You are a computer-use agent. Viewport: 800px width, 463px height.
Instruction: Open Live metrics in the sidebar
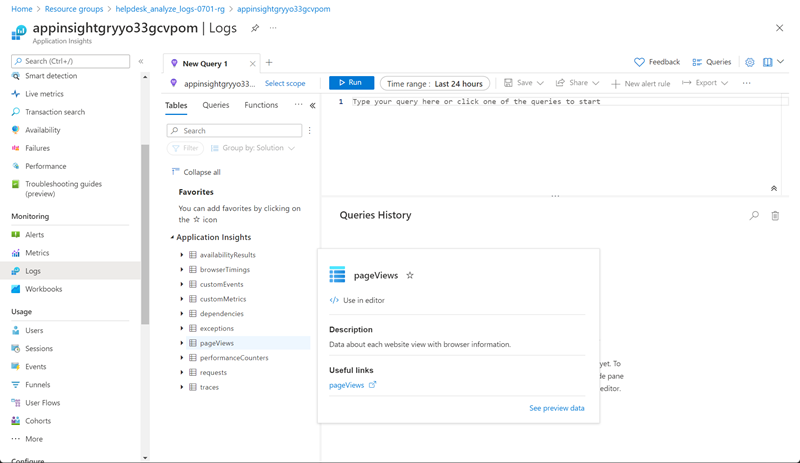click(x=44, y=94)
